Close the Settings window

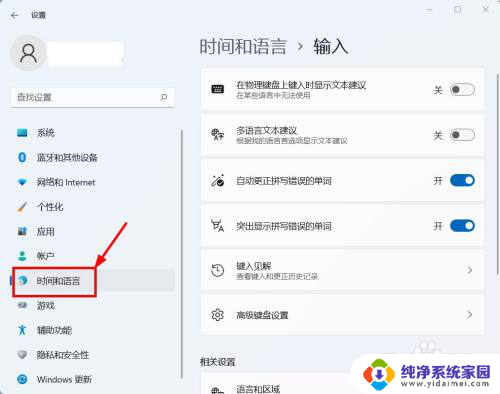(x=486, y=10)
